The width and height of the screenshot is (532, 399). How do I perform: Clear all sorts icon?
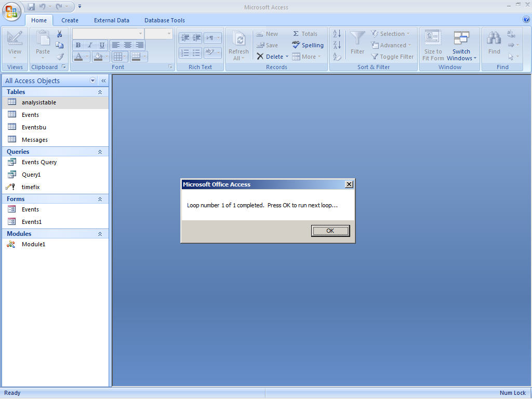[x=337, y=57]
